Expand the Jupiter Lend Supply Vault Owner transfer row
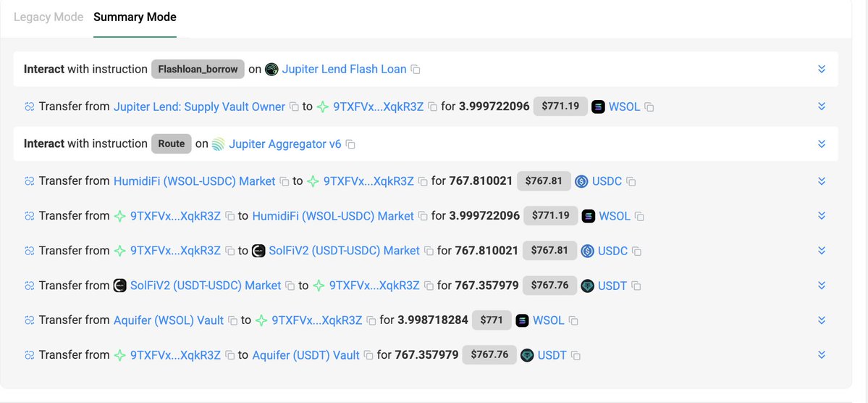Viewport: 868px width, 403px height. point(822,107)
